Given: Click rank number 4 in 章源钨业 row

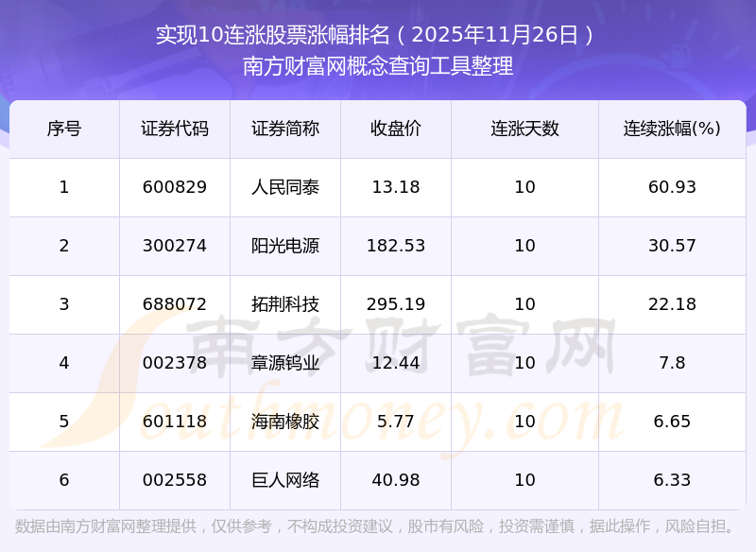Looking at the screenshot, I should click(64, 363).
